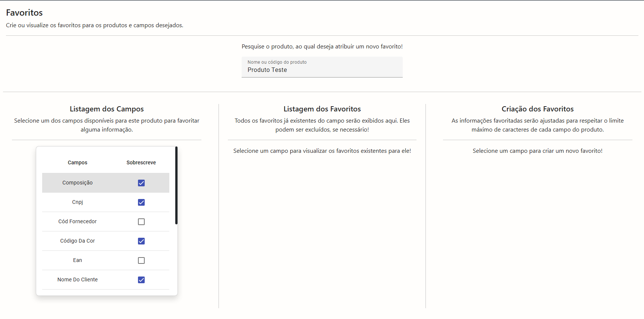644x319 pixels.
Task: Select the Cnpj field in the list
Action: coord(78,202)
